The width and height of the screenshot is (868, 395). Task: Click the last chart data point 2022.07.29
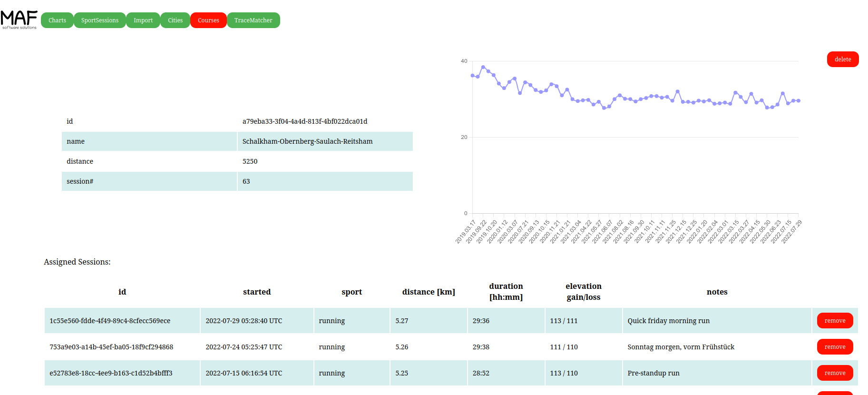point(799,100)
